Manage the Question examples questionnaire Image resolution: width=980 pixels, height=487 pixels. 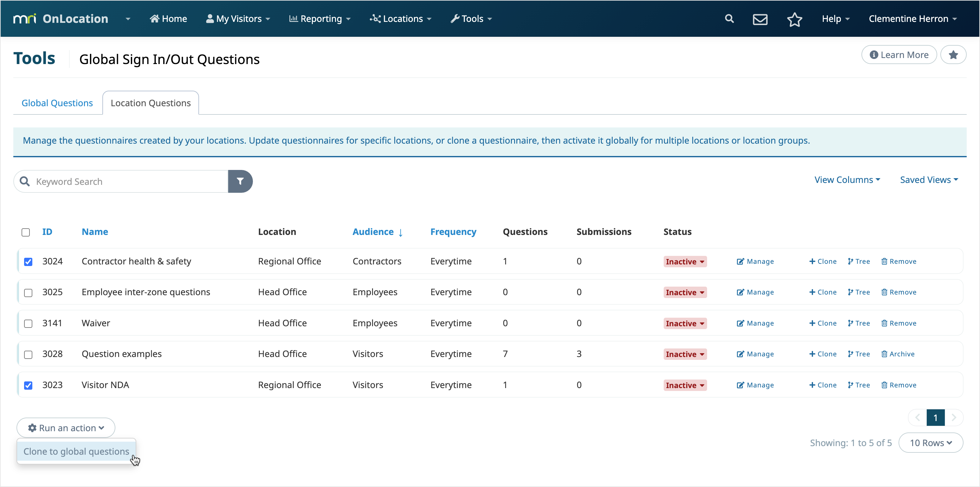tap(755, 354)
